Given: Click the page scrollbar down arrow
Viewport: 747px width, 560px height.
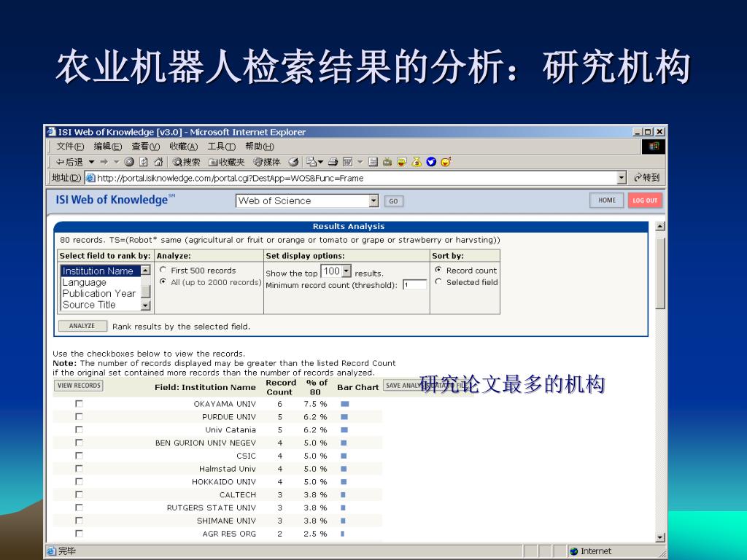Looking at the screenshot, I should pyautogui.click(x=660, y=537).
